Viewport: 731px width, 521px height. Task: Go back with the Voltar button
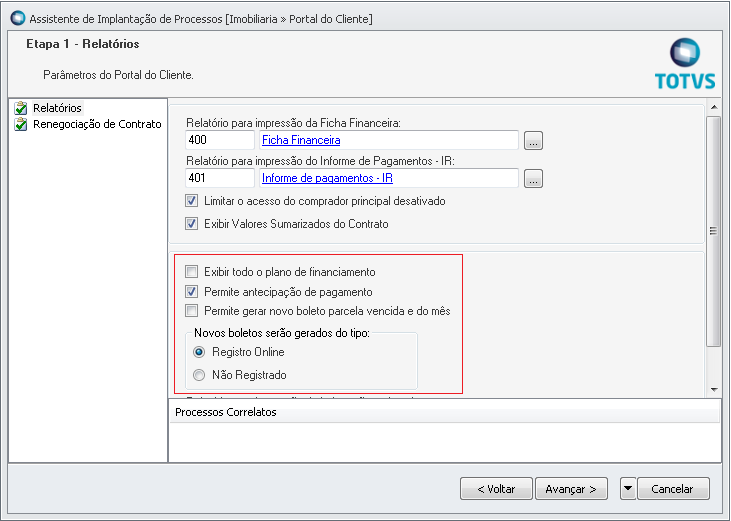(x=496, y=489)
